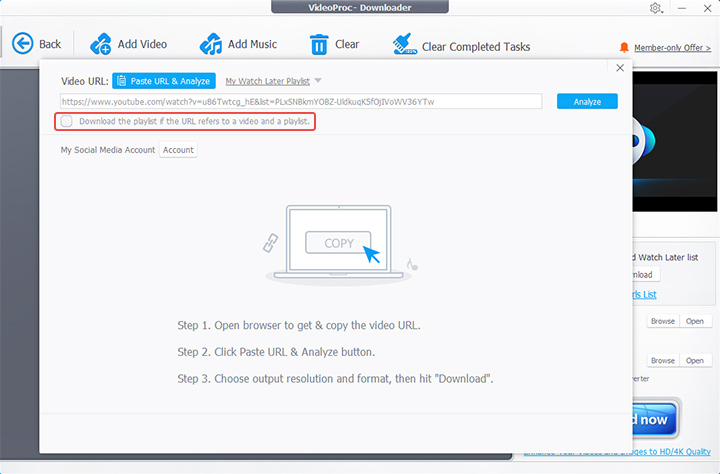The height and width of the screenshot is (474, 720).
Task: Click the orange bell notification icon
Action: click(x=624, y=47)
